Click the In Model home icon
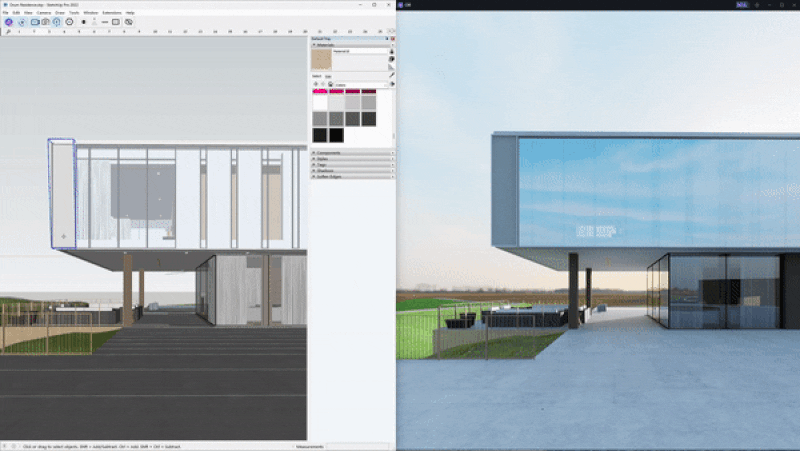Screen dimensions: 800x451 [x=330, y=84]
